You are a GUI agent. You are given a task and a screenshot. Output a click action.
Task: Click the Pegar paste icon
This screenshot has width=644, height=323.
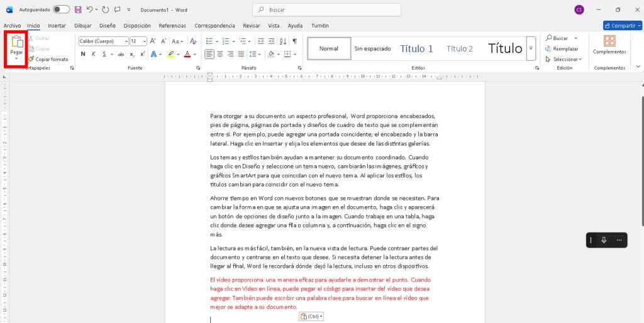coord(16,42)
